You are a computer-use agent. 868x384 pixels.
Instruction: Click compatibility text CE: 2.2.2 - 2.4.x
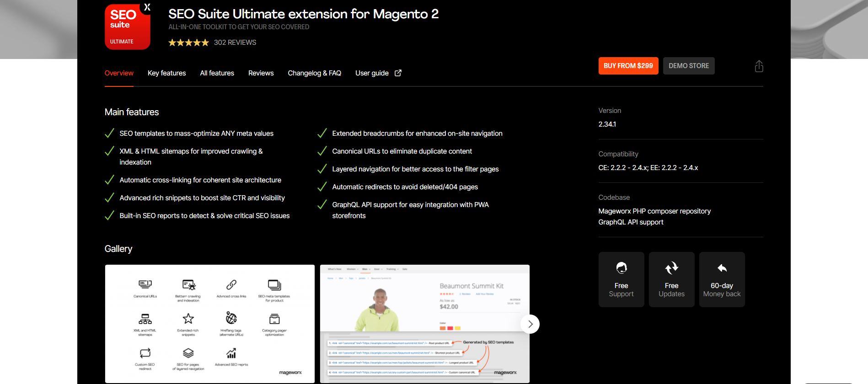pos(648,168)
